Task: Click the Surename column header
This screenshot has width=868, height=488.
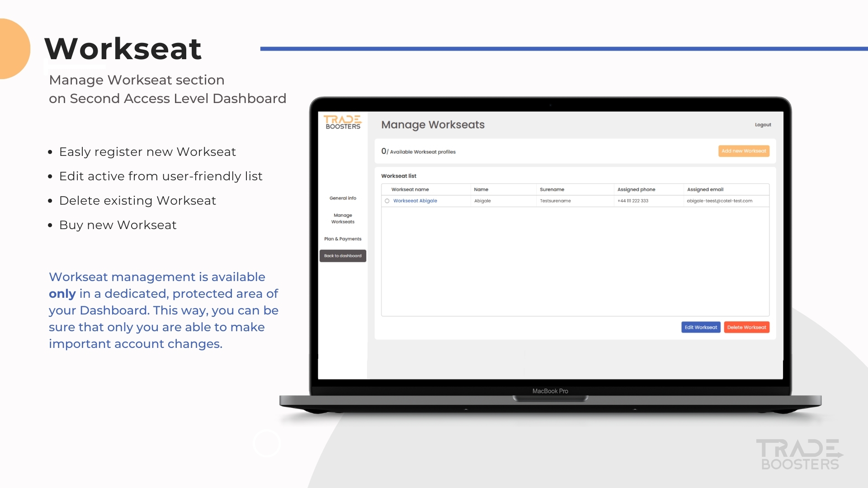Action: (x=552, y=190)
